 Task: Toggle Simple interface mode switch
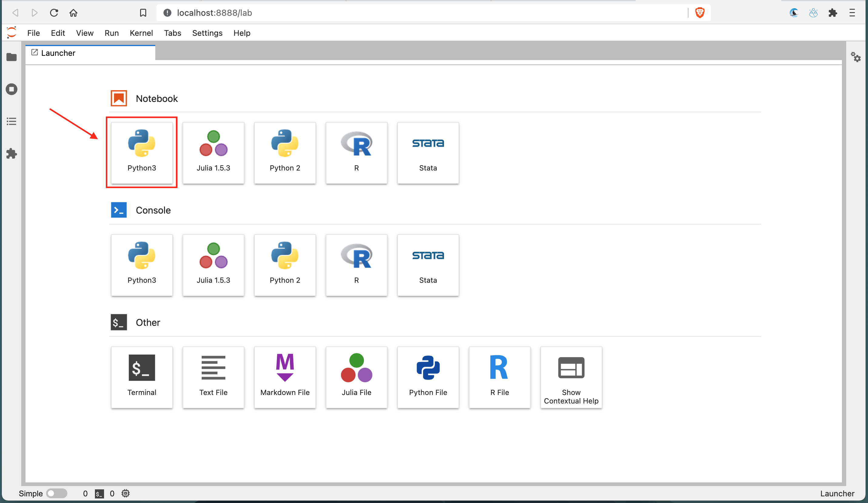[x=56, y=493]
